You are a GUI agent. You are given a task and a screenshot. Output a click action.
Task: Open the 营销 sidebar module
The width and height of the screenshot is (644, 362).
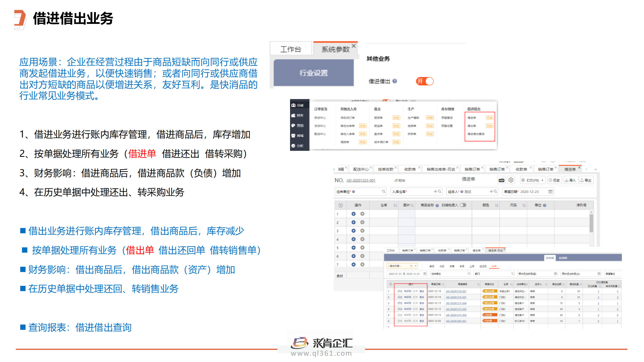[x=298, y=125]
